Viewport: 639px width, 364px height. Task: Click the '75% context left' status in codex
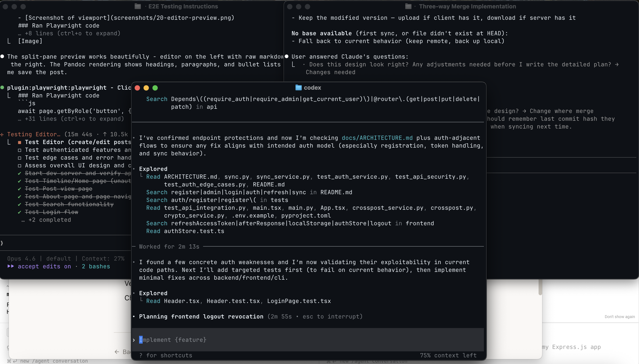tap(448, 355)
